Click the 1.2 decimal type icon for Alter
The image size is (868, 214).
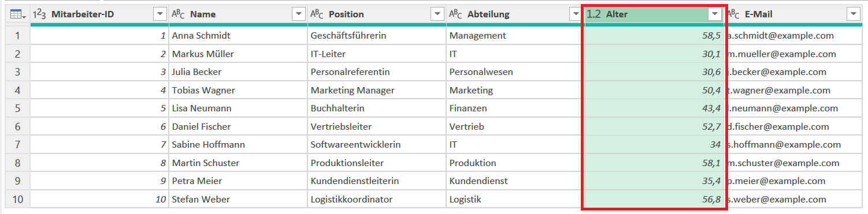click(594, 14)
